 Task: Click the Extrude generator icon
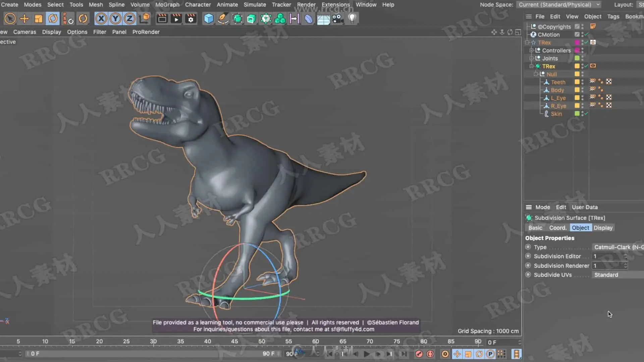[252, 18]
